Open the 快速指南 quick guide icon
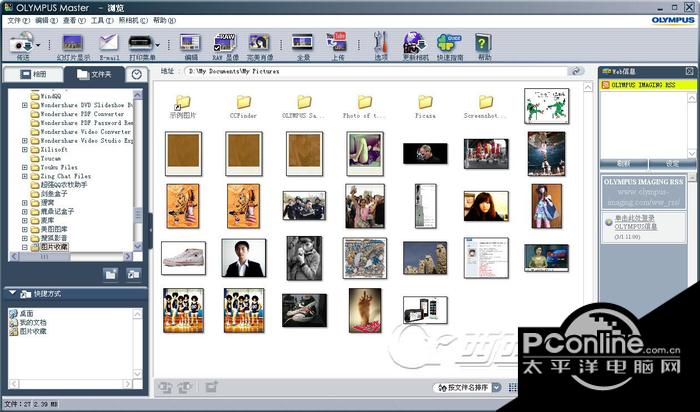This screenshot has width=700, height=412. click(x=450, y=43)
